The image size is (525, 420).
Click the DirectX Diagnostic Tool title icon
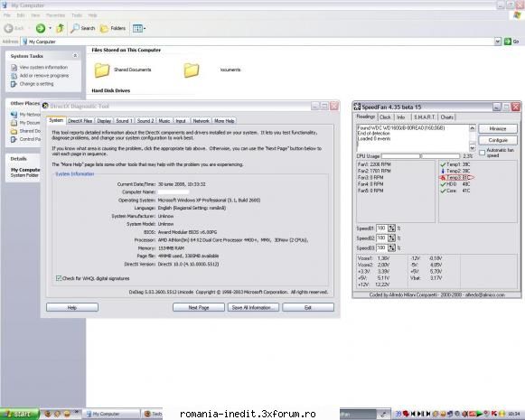(x=45, y=106)
